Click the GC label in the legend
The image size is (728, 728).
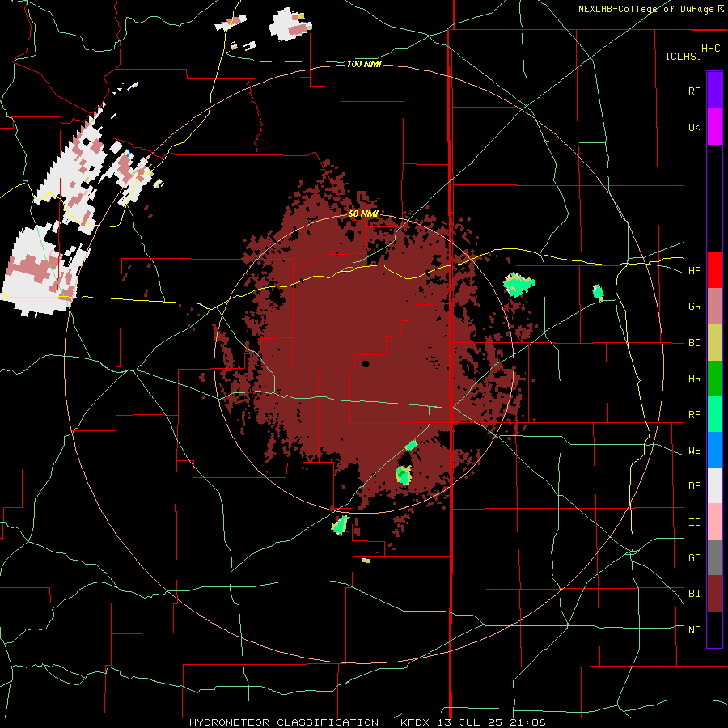point(694,558)
